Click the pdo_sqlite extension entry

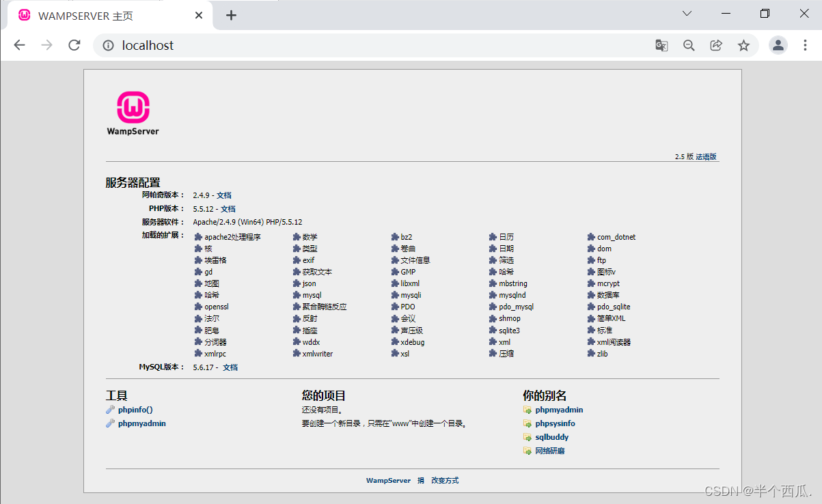click(614, 307)
